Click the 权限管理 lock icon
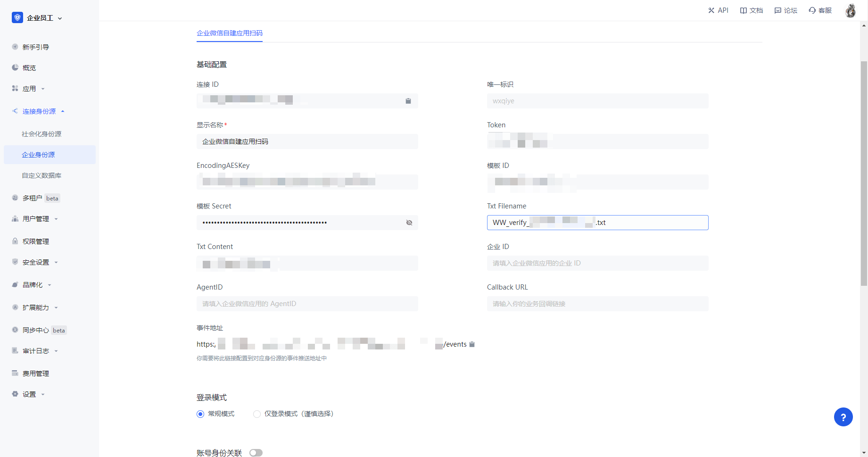 (15, 241)
